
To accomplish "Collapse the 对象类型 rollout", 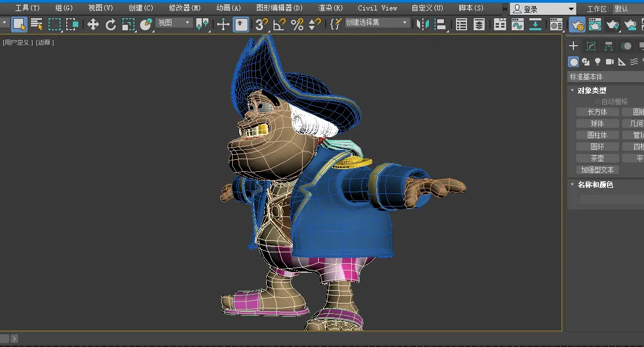I will click(x=592, y=90).
